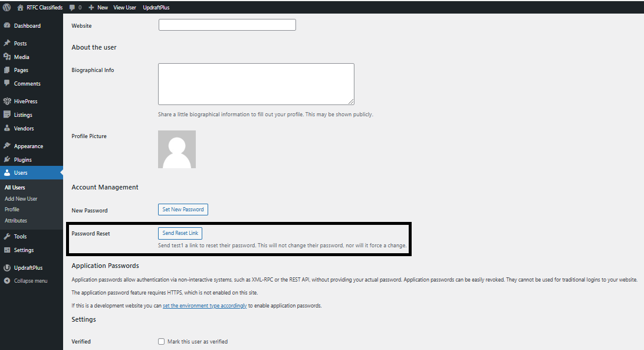Viewport: 644px width, 350px height.
Task: Click the UpdraftPlus sidebar icon
Action: [x=7, y=268]
